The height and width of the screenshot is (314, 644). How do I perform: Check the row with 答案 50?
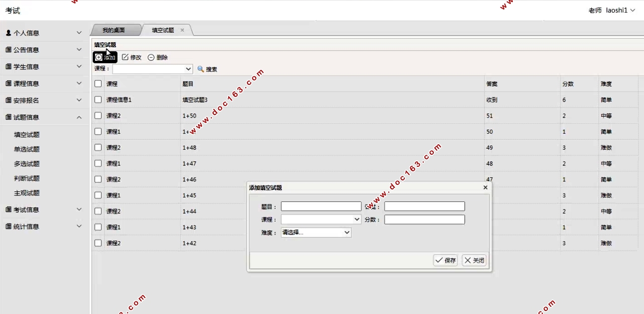point(98,132)
